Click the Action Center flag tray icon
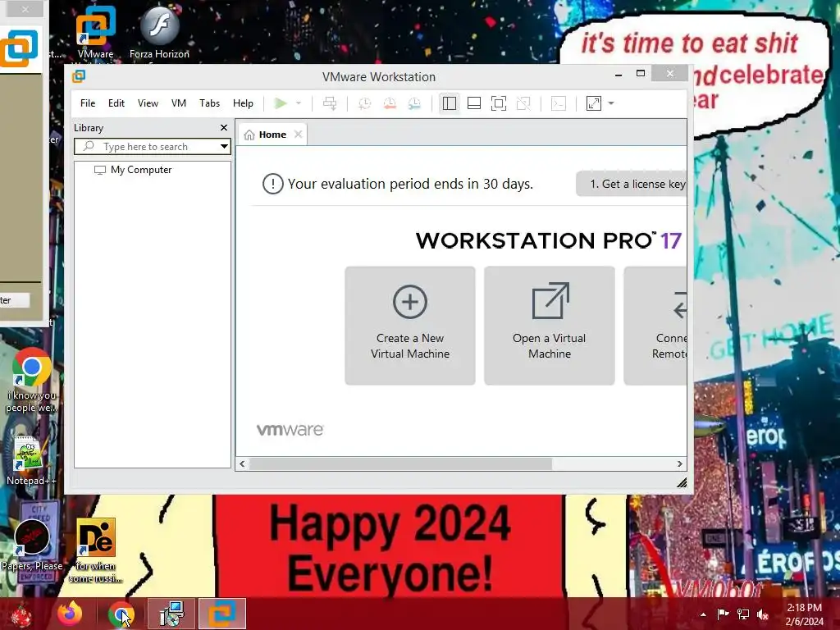This screenshot has width=840, height=630. [723, 614]
